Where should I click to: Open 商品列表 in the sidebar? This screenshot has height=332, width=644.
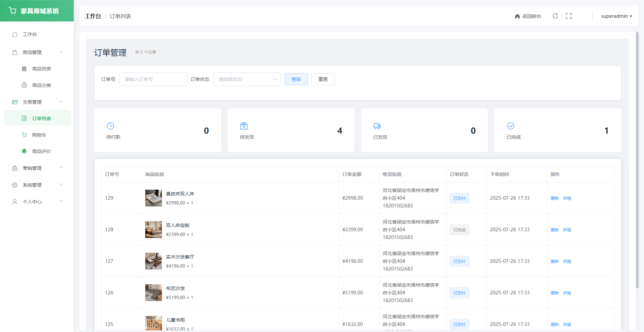[x=41, y=69]
